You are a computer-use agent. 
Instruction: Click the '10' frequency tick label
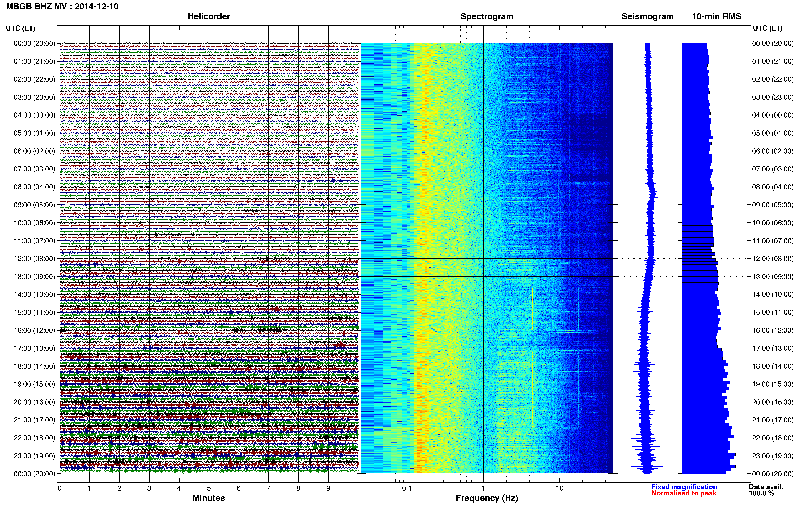[559, 488]
